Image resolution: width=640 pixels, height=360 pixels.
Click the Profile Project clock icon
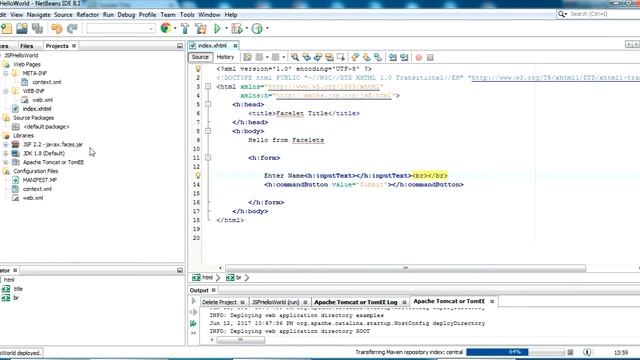257,28
